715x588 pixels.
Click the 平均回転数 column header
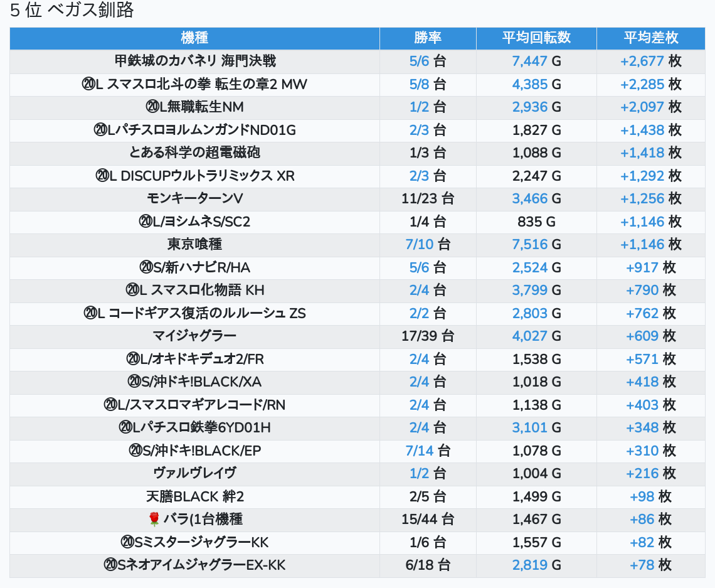tap(536, 38)
